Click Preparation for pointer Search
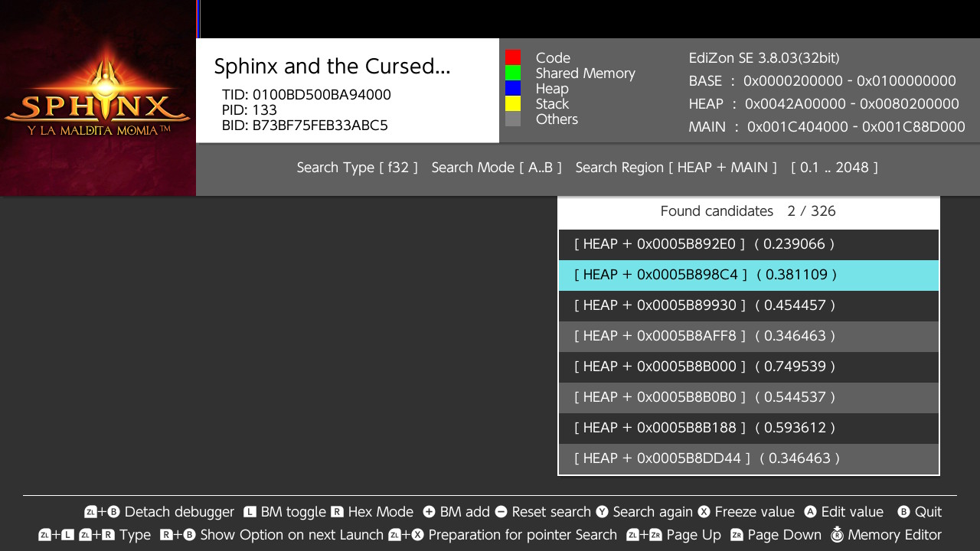The width and height of the screenshot is (980, 551). pyautogui.click(x=523, y=535)
